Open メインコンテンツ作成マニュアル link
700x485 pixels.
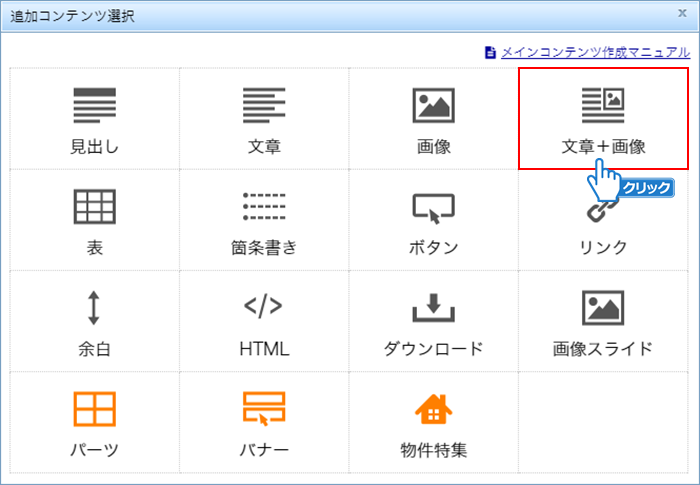click(596, 52)
